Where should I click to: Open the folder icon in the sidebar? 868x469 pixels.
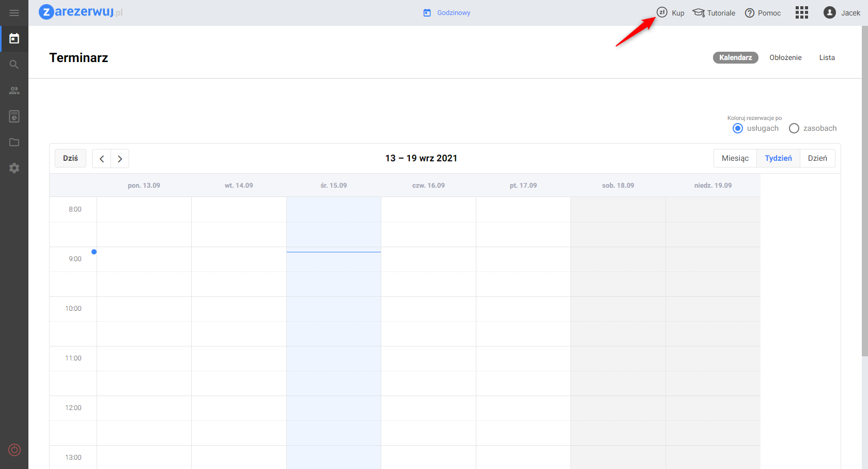point(14,142)
